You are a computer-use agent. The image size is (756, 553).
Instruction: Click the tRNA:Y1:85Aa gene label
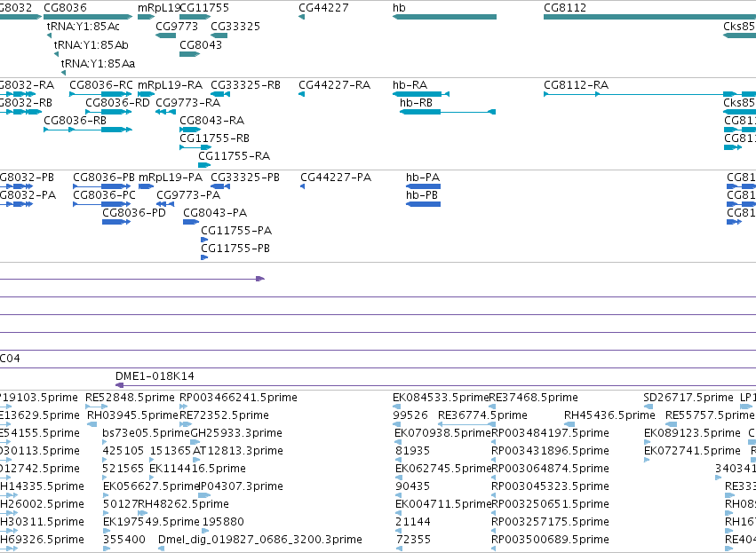[x=98, y=64]
